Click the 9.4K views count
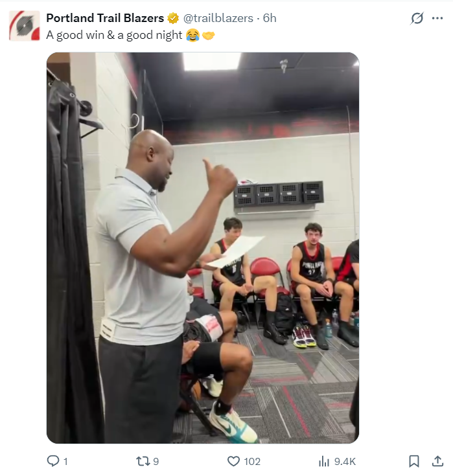Screen dimensions: 453x476 tap(345, 461)
